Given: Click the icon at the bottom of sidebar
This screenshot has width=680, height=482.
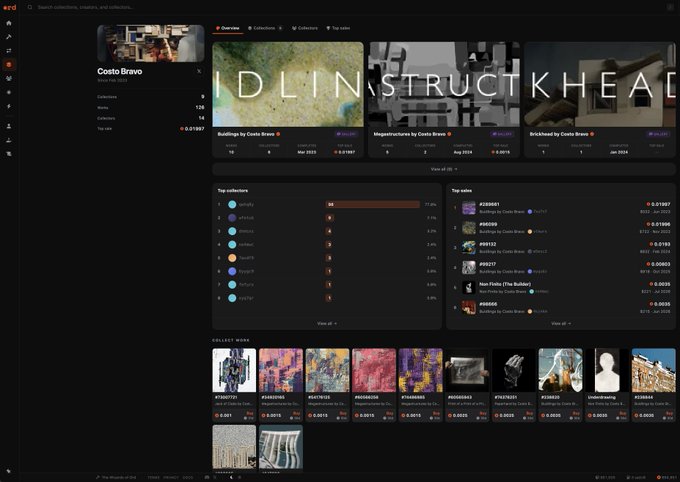Looking at the screenshot, I should [9, 471].
